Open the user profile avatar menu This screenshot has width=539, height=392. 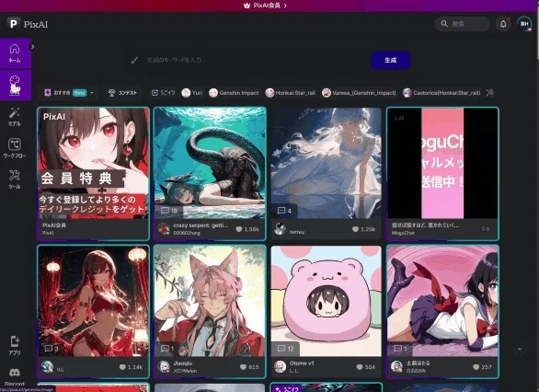(x=524, y=24)
